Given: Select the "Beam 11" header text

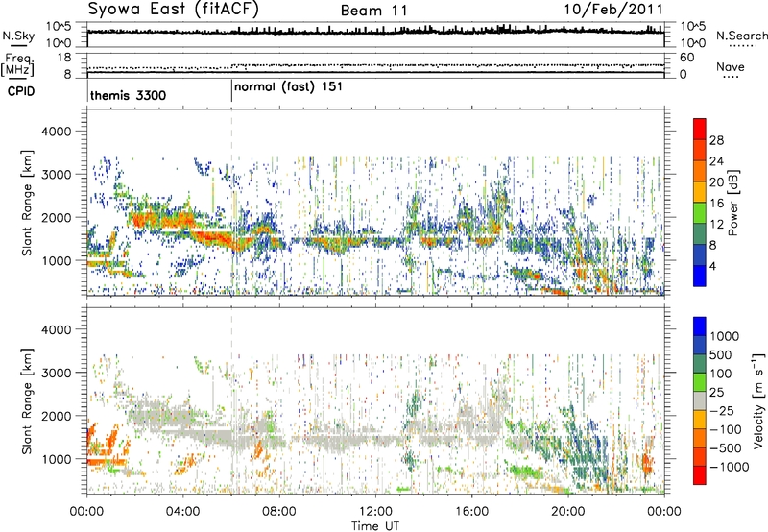Looking at the screenshot, I should coord(374,11).
